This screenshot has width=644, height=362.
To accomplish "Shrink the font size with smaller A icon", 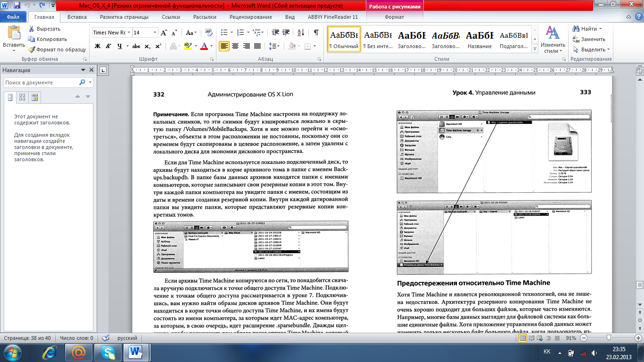I will coord(174,33).
